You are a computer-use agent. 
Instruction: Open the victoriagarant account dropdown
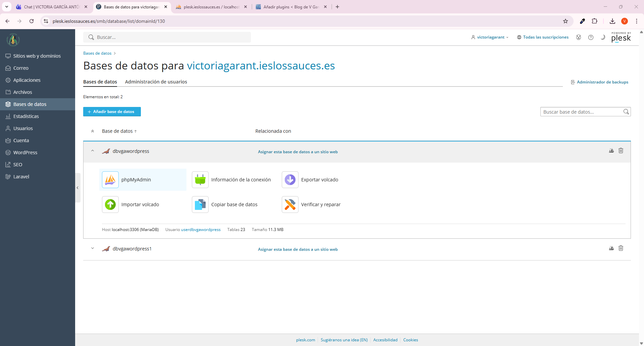pyautogui.click(x=490, y=37)
